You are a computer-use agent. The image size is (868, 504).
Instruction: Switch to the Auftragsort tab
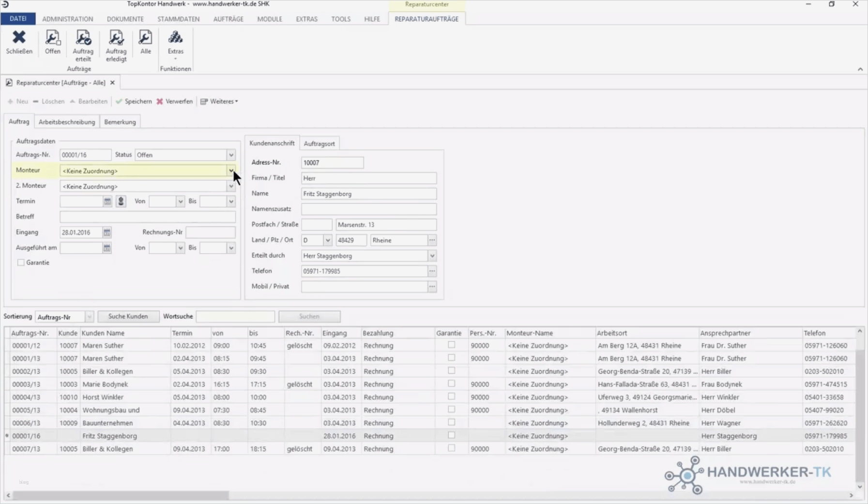[x=319, y=144]
